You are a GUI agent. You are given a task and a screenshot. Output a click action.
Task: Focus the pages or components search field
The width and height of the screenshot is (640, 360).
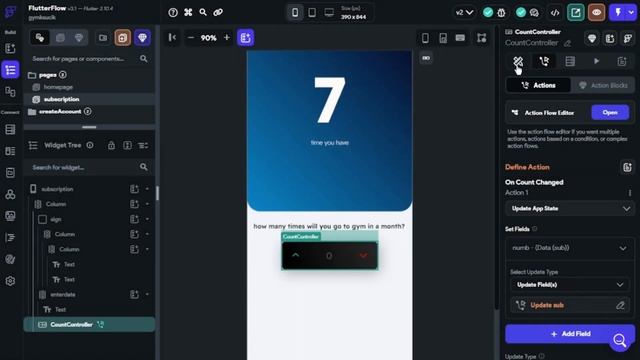point(89,59)
